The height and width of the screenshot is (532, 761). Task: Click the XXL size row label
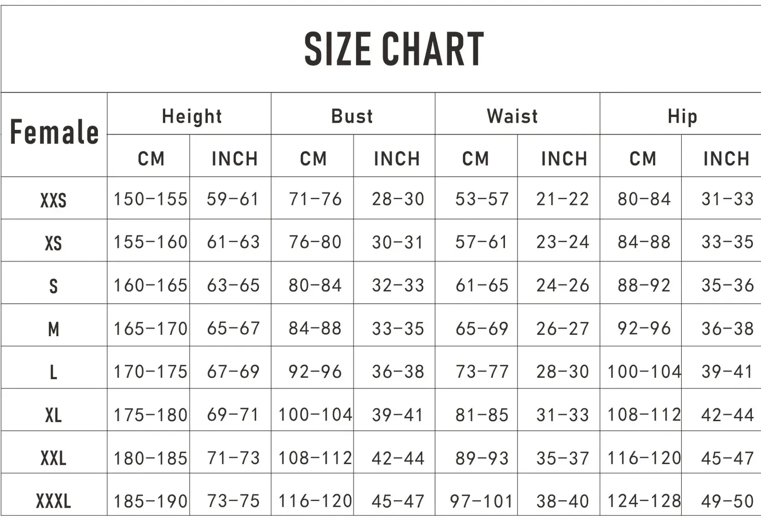tap(54, 458)
